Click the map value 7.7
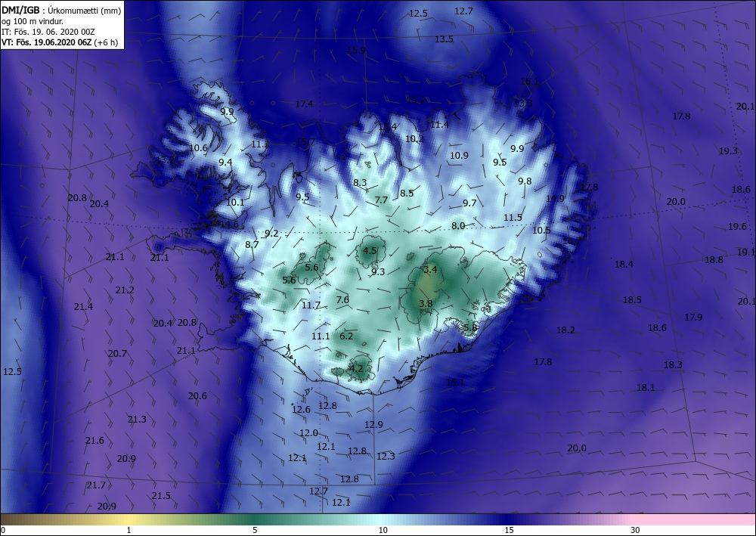Image resolution: width=756 pixels, height=536 pixels. coord(381,200)
